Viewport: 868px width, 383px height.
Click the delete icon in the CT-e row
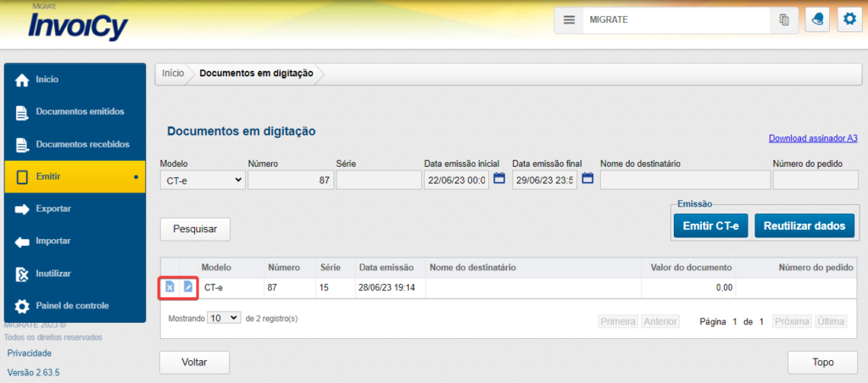170,288
